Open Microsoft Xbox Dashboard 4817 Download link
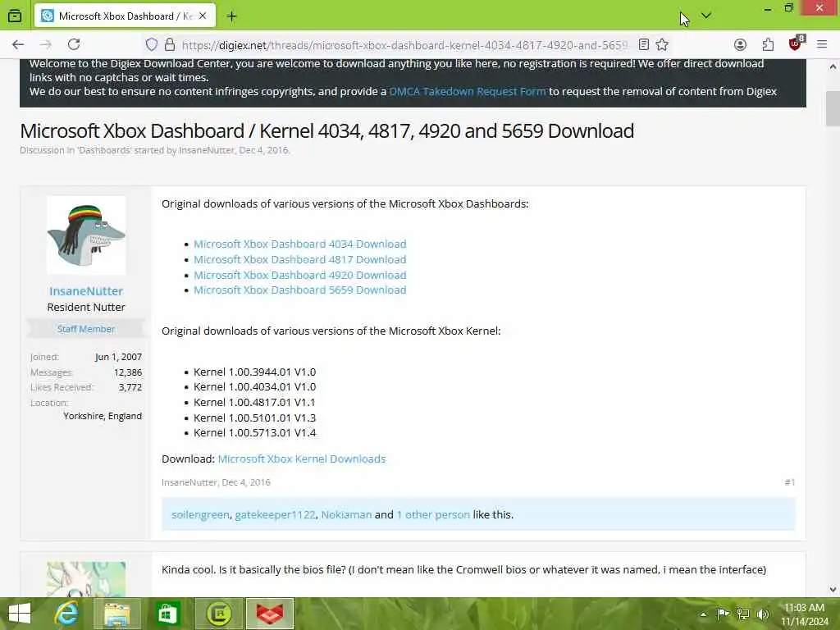Viewport: 840px width, 630px height. pos(300,259)
